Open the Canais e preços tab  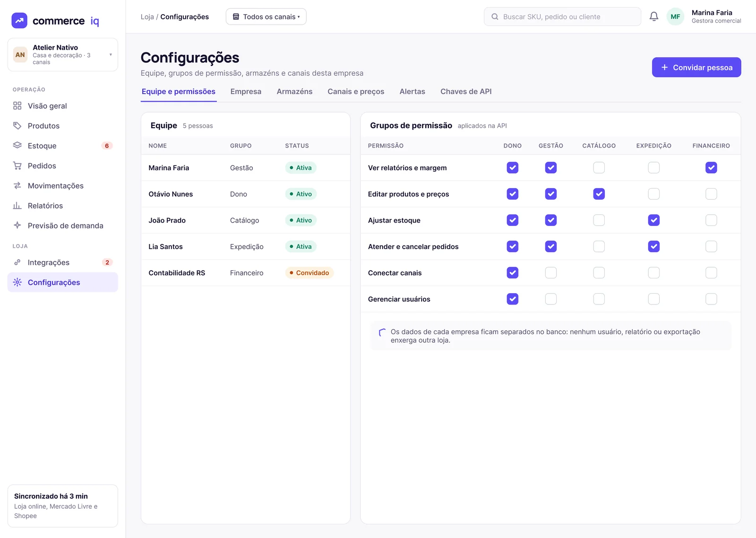(356, 92)
